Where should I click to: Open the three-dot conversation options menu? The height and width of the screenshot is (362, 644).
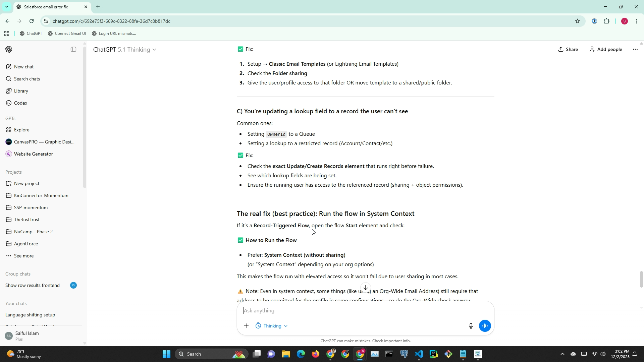point(635,49)
